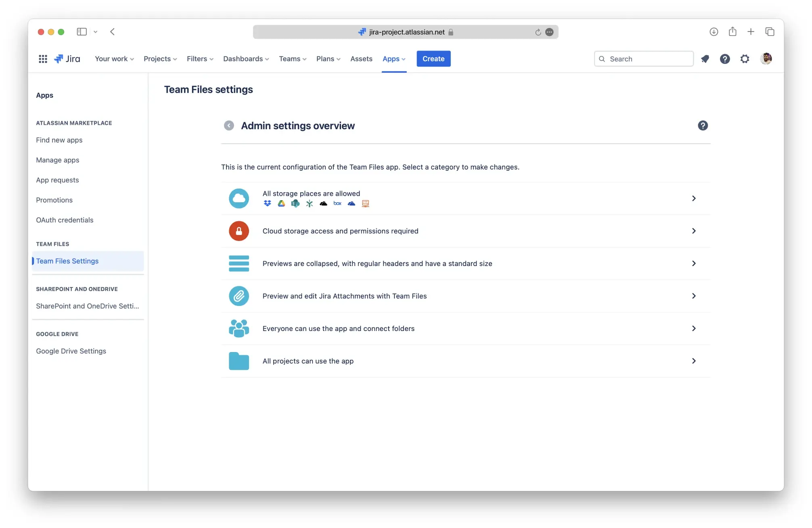Open the Jira app switcher grid
This screenshot has height=528, width=812.
[x=43, y=59]
